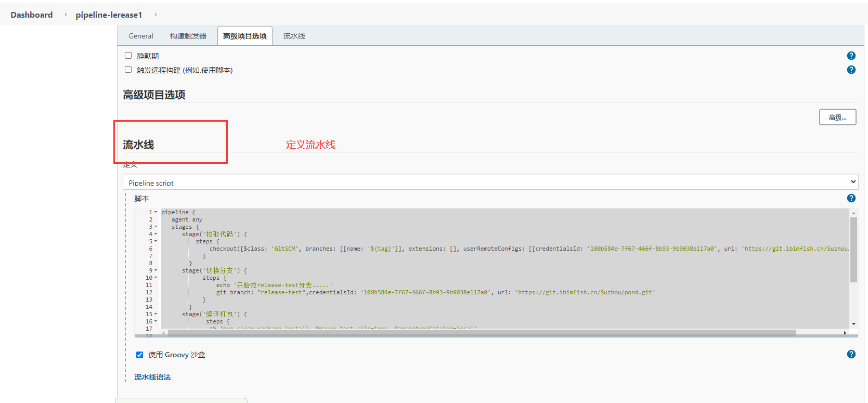868x403 pixels.
Task: Click scroll-down arrow of script editor
Action: pos(853,324)
